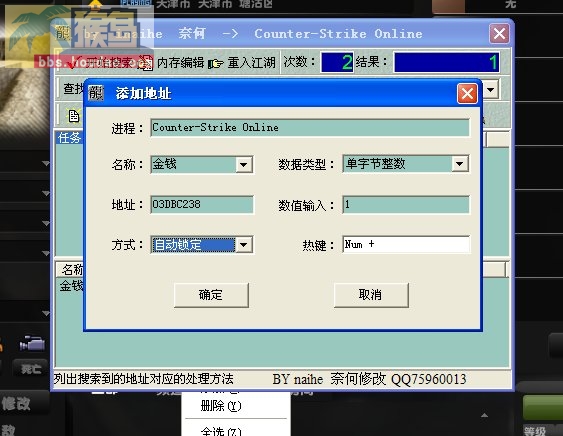Image resolution: width=563 pixels, height=436 pixels.
Task: Click the 进程 field showing Counter-Strike Online
Action: (x=310, y=127)
